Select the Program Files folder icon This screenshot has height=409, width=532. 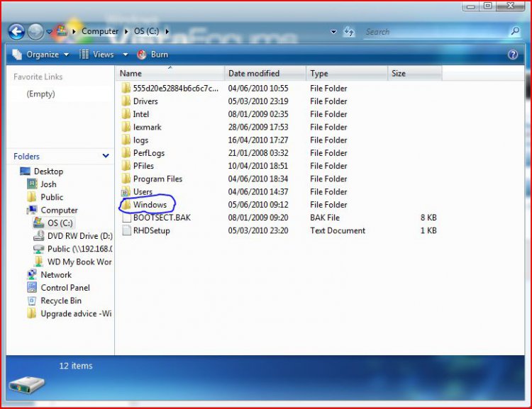tap(126, 179)
